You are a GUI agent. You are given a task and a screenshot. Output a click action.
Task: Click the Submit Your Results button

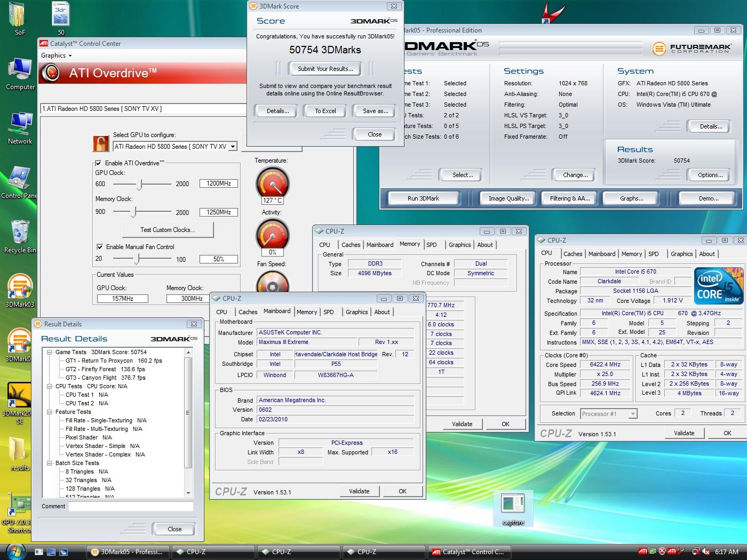tap(325, 69)
